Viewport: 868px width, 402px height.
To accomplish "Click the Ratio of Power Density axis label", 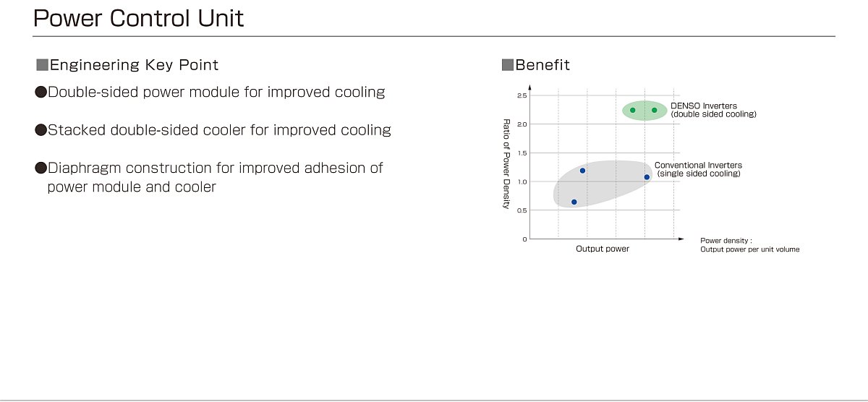I will point(506,164).
